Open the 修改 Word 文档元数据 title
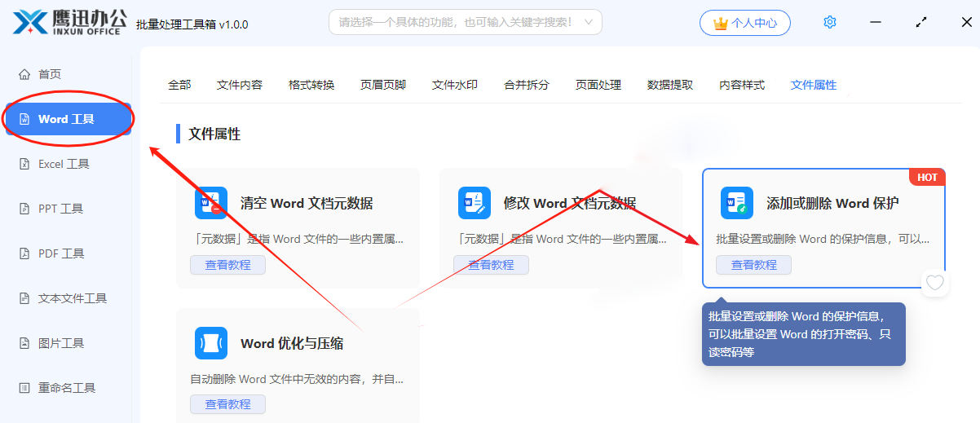The height and width of the screenshot is (423, 980). [570, 204]
